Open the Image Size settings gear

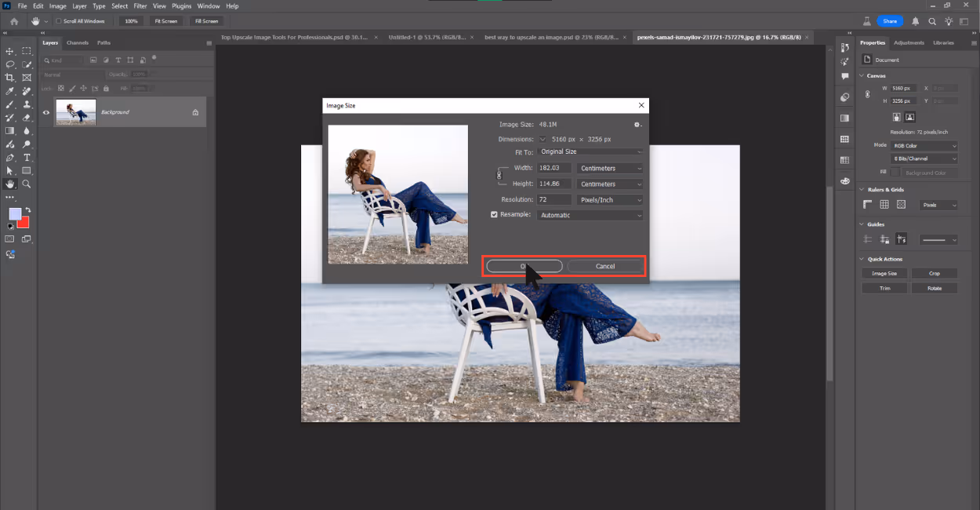pos(637,125)
